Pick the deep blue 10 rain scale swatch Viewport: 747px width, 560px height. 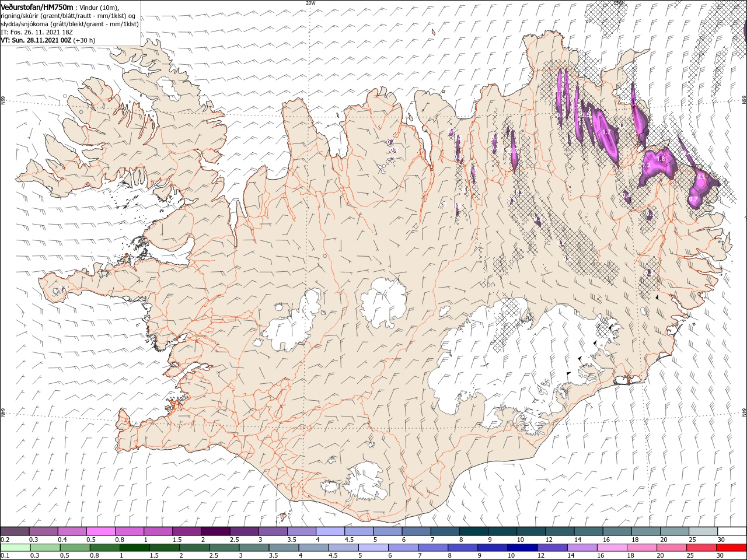coord(522,548)
